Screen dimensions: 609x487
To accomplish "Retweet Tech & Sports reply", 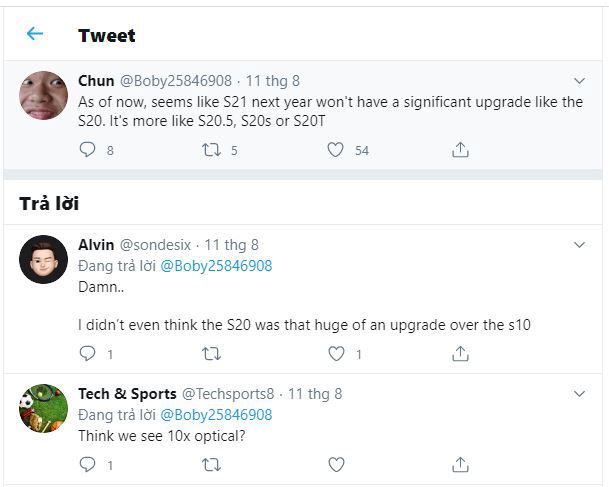I will click(211, 464).
